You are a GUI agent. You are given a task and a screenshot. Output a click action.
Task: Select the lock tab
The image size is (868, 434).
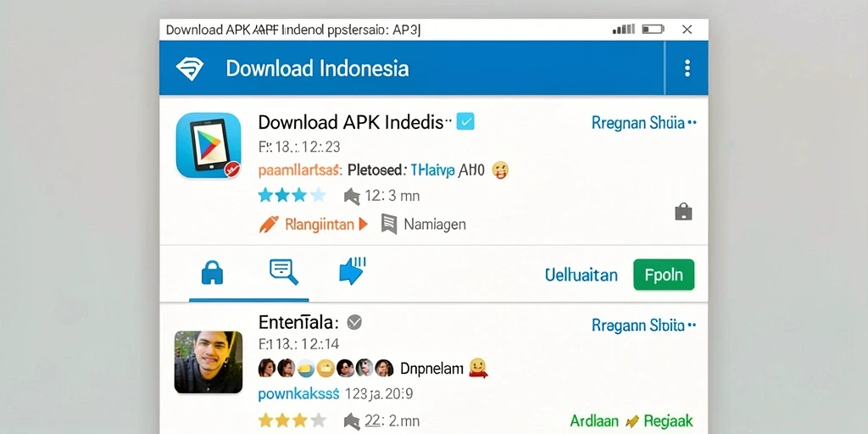click(x=212, y=274)
